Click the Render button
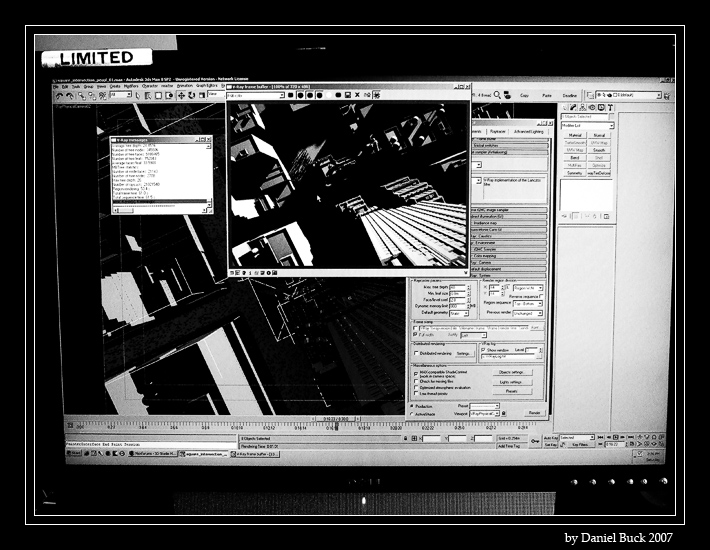Screen dimensions: 710x550 (534, 412)
